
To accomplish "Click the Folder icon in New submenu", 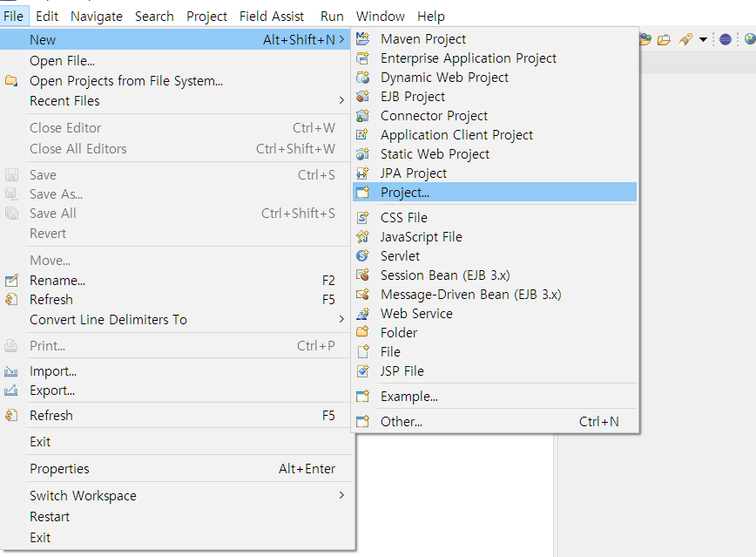I will (x=362, y=333).
